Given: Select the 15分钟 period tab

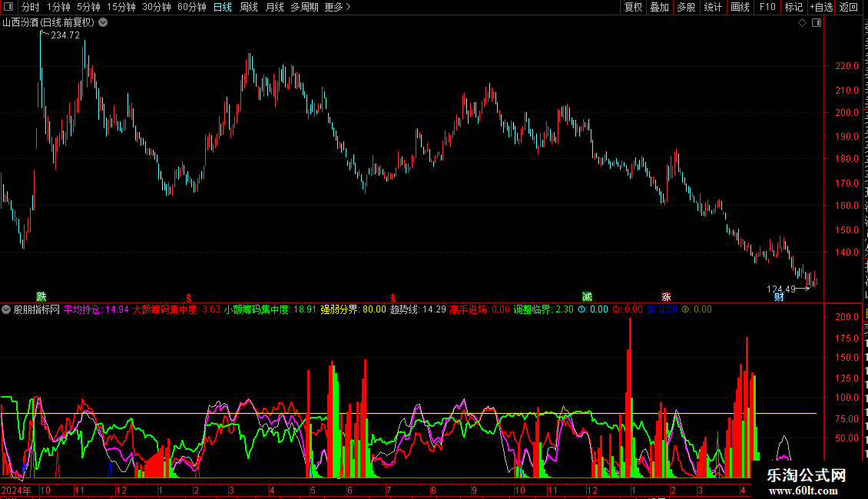Looking at the screenshot, I should 121,7.
